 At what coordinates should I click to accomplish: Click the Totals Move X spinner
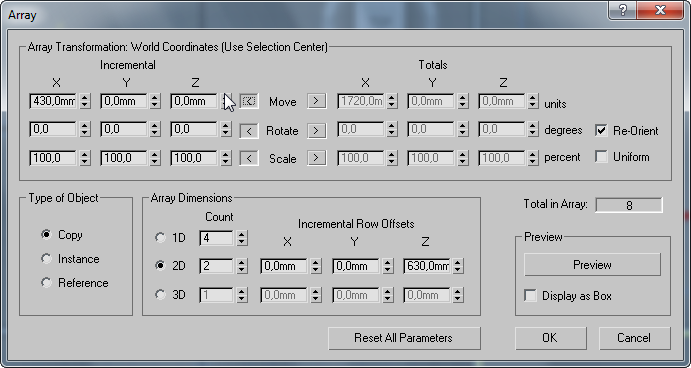[x=391, y=101]
